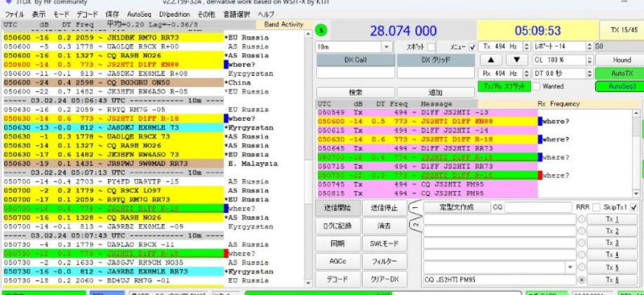644x295 pixels.
Task: Click into the DX Call input field
Action: click(355, 73)
